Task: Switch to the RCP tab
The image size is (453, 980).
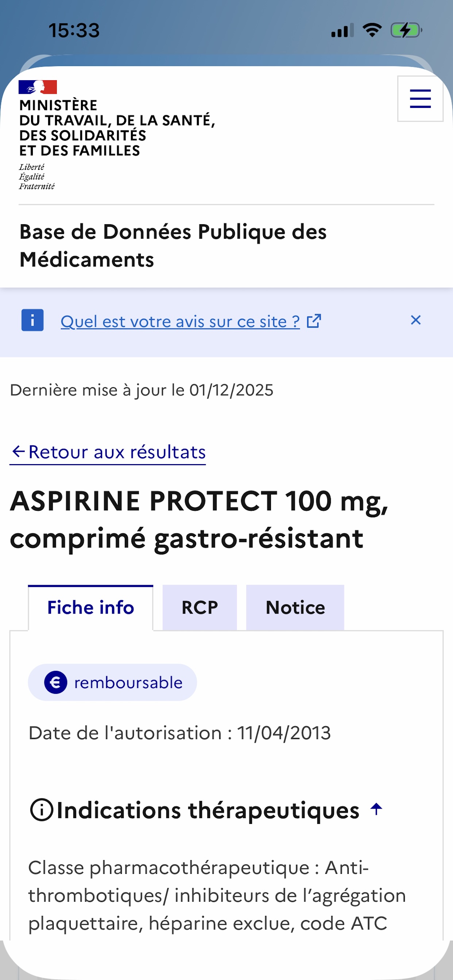Action: (200, 607)
